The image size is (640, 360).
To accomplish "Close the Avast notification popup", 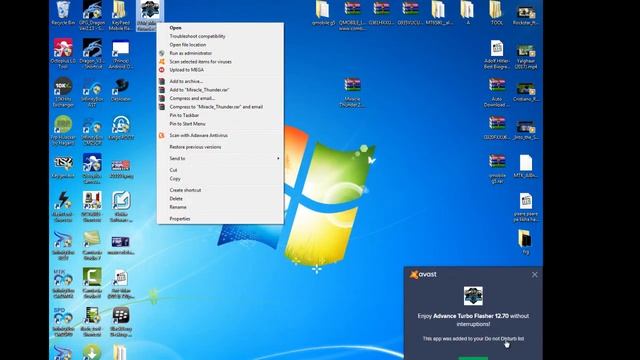I will pyautogui.click(x=534, y=275).
